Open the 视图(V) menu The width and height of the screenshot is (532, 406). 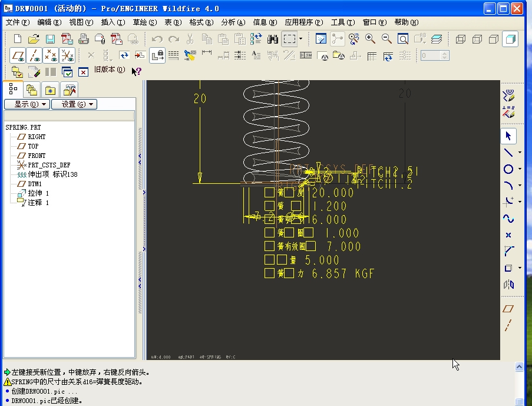coord(81,22)
